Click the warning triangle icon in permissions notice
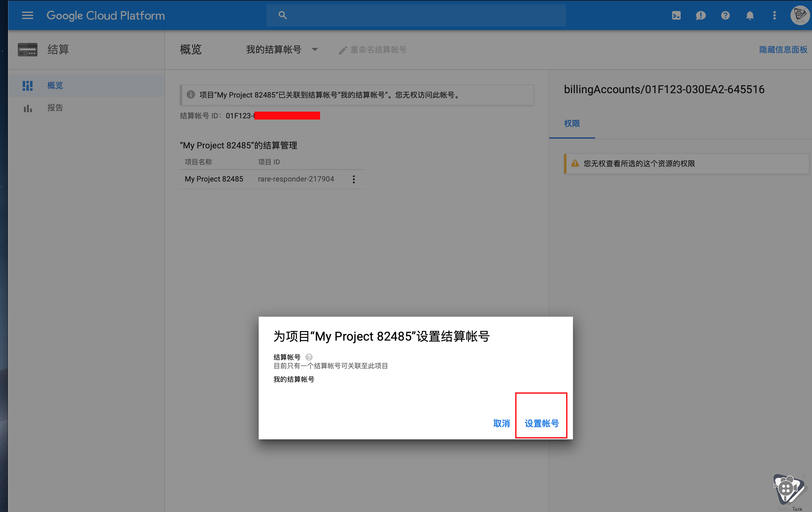 pos(575,163)
